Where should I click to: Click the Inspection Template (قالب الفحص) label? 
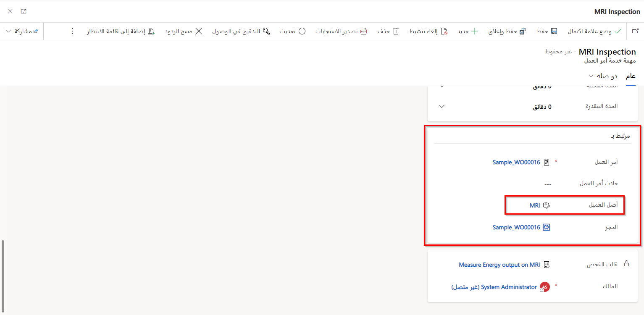(602, 265)
